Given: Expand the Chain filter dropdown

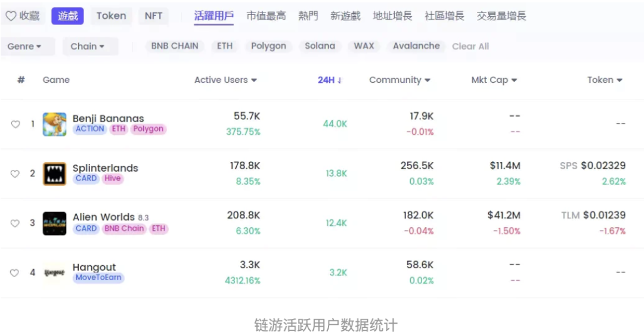Looking at the screenshot, I should pos(90,46).
